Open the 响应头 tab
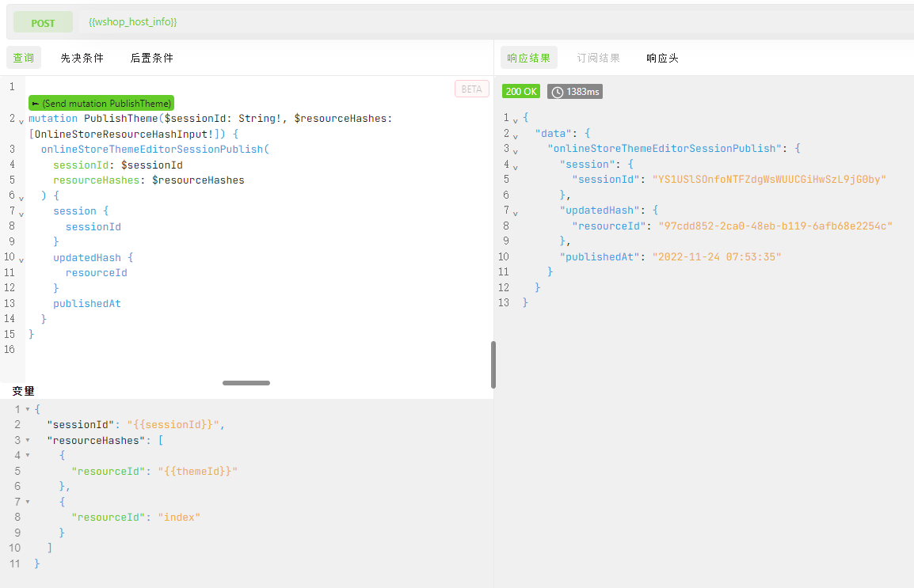914x588 pixels. (x=662, y=58)
